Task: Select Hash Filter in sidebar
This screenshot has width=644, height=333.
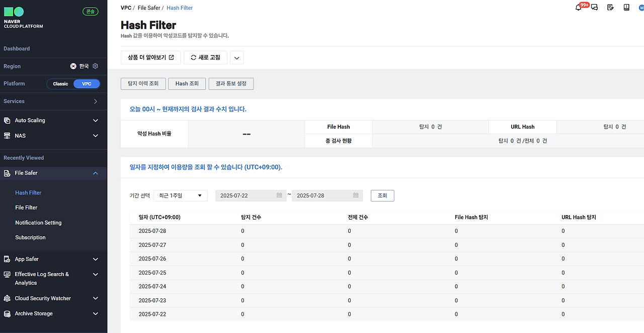Action: pos(28,192)
